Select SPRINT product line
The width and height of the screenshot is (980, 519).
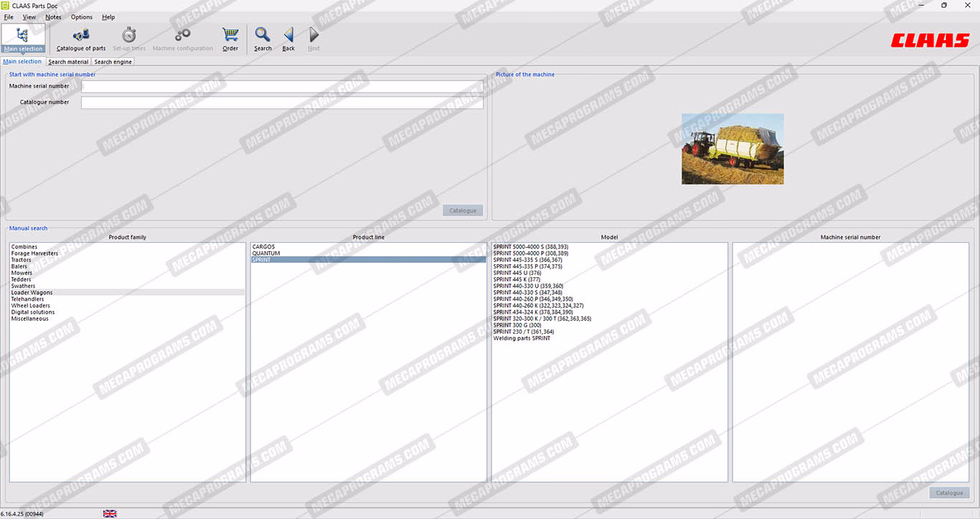point(368,260)
